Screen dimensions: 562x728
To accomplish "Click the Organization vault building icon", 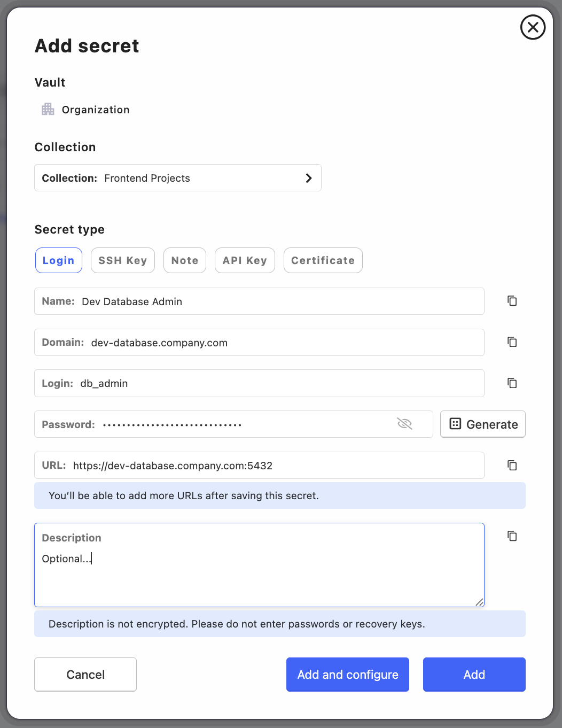I will [x=48, y=109].
